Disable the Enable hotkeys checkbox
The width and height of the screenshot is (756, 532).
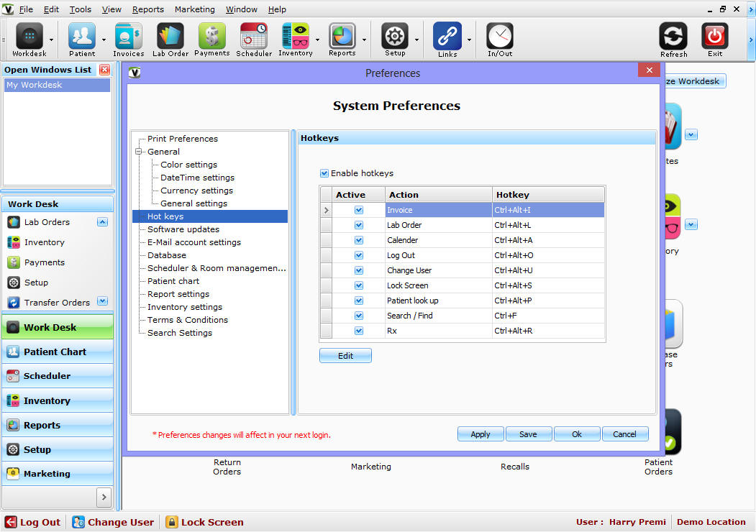324,173
